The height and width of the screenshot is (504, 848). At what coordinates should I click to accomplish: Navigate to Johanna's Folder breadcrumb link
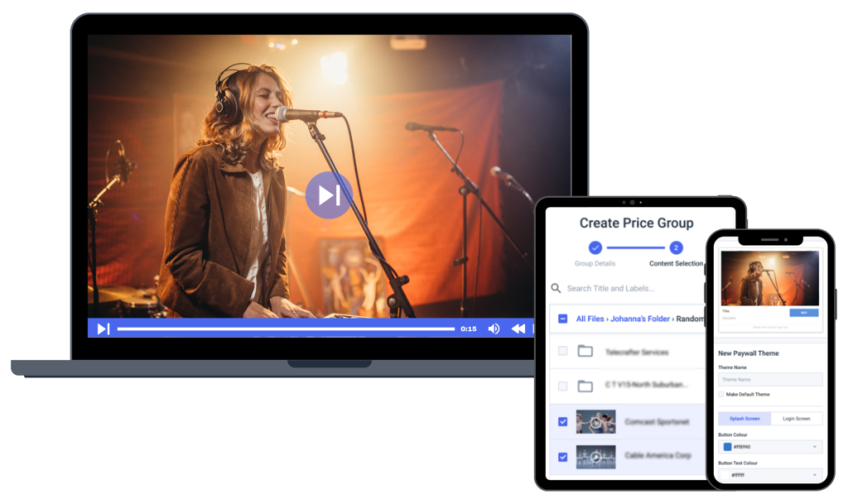coord(641,319)
